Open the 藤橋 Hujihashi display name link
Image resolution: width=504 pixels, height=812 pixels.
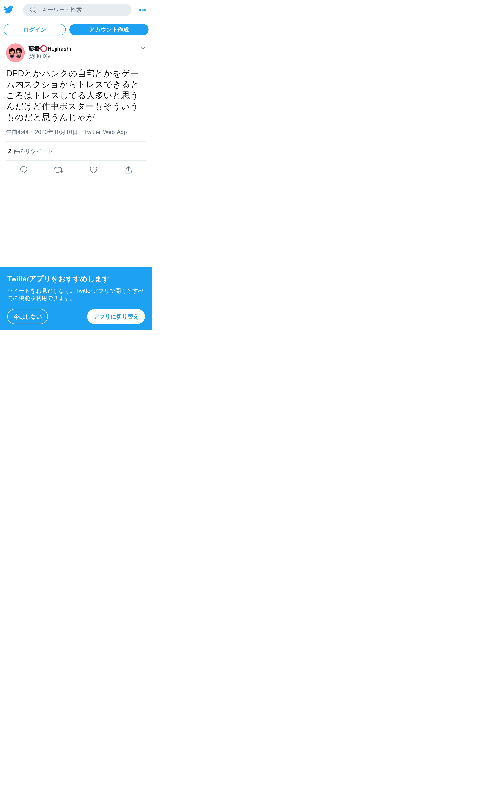(50, 49)
